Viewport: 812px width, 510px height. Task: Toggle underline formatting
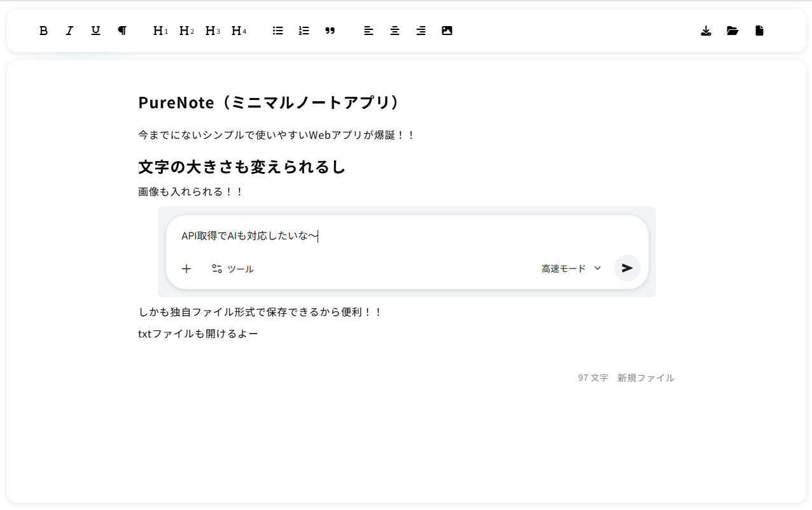[x=95, y=31]
